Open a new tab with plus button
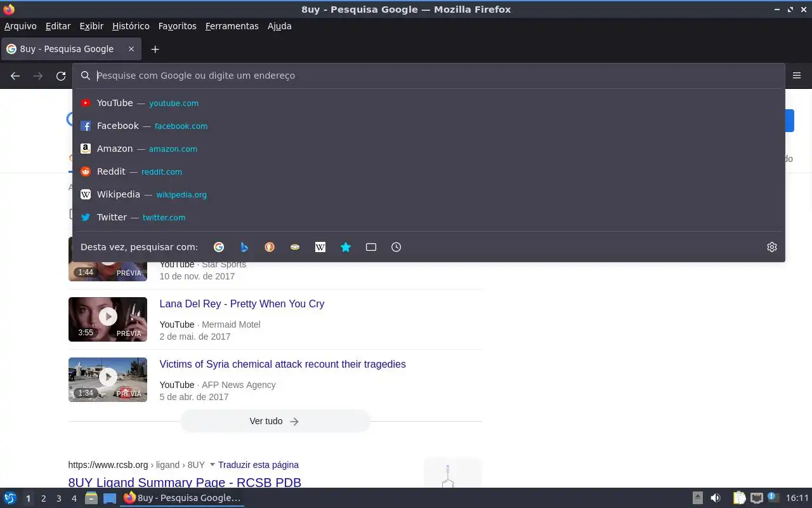The height and width of the screenshot is (508, 812). pyautogui.click(x=155, y=49)
